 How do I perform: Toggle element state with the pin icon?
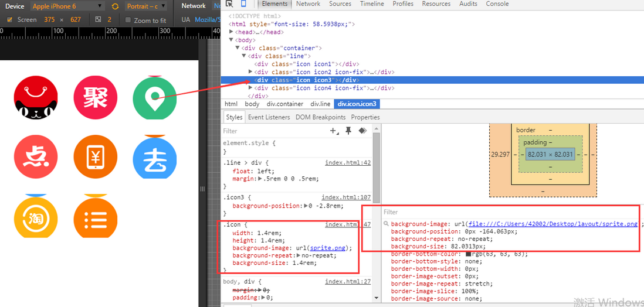(x=348, y=131)
